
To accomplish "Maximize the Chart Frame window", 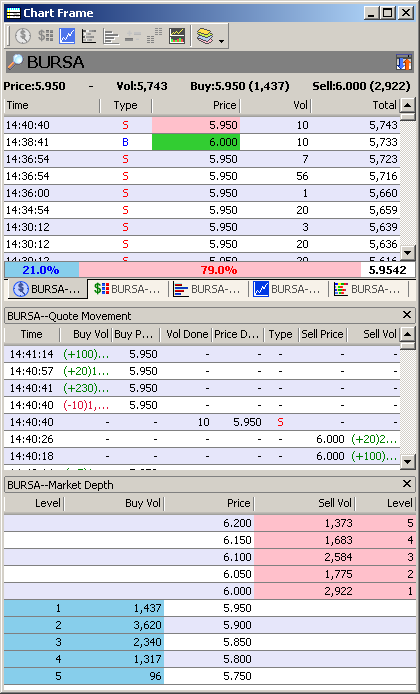I will coord(388,13).
